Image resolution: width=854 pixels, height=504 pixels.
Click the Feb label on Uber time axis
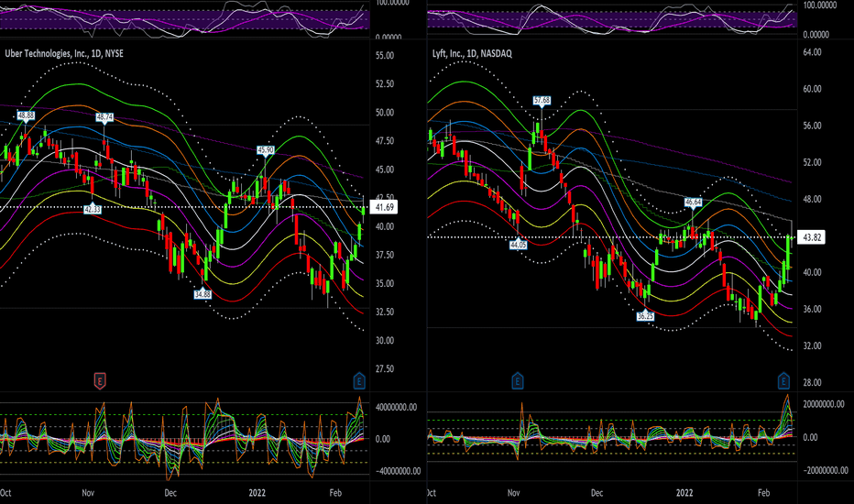tap(335, 493)
